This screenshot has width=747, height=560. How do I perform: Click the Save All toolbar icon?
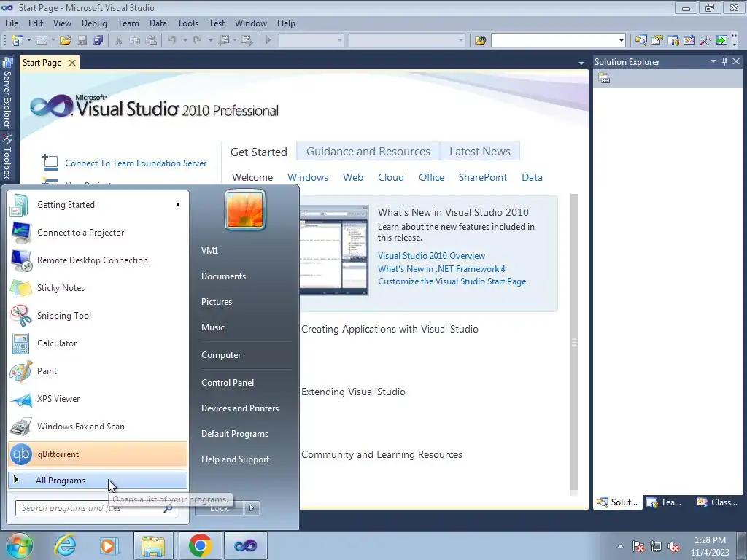pos(98,41)
